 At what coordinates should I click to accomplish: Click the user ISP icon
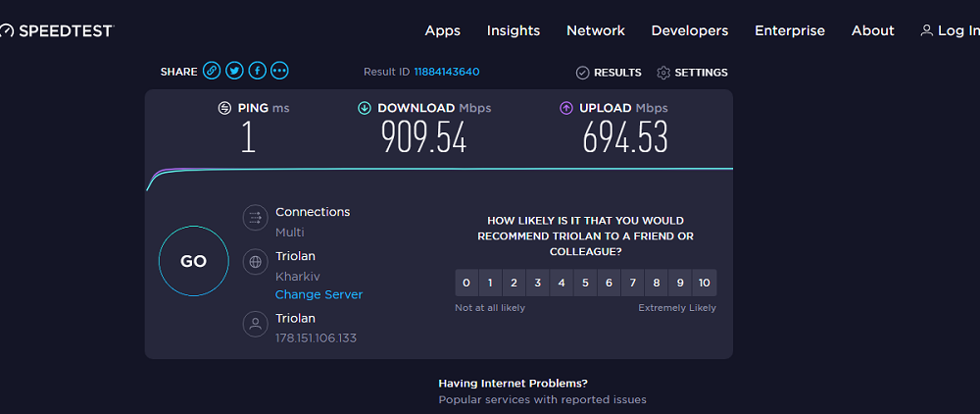click(x=255, y=324)
